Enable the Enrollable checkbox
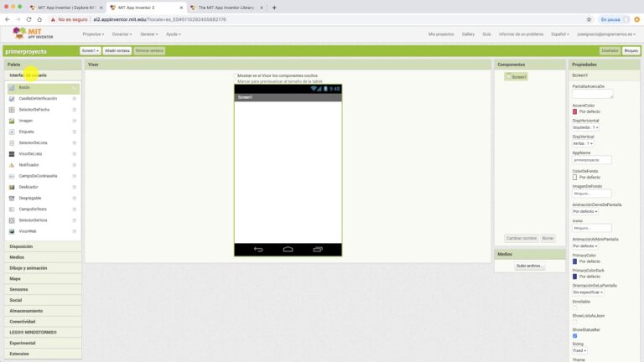Viewport: 644px width, 362px height. [574, 308]
